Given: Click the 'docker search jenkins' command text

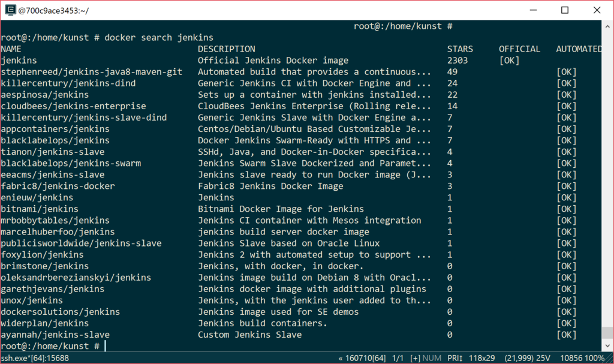Looking at the screenshot, I should point(159,38).
